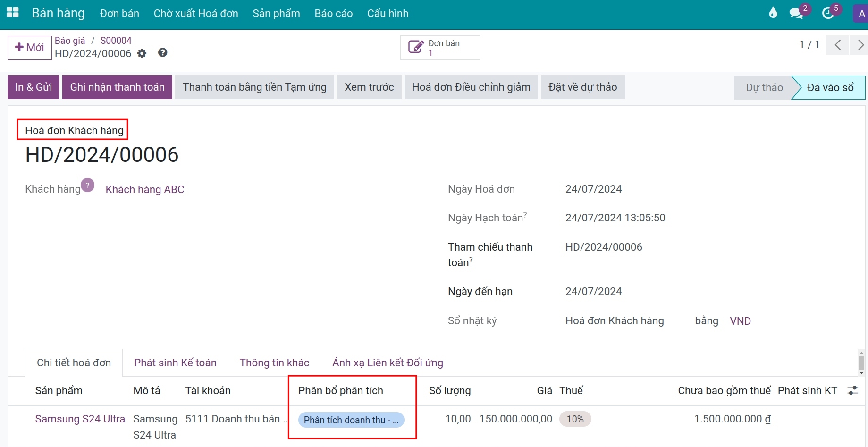Open Chờ xuất Hoá đơn menu
Image resolution: width=868 pixels, height=447 pixels.
point(196,13)
